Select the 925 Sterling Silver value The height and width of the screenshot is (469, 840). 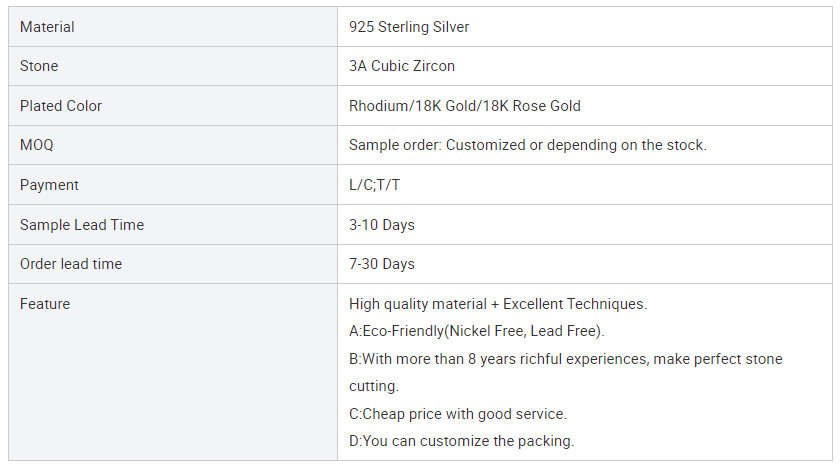409,27
